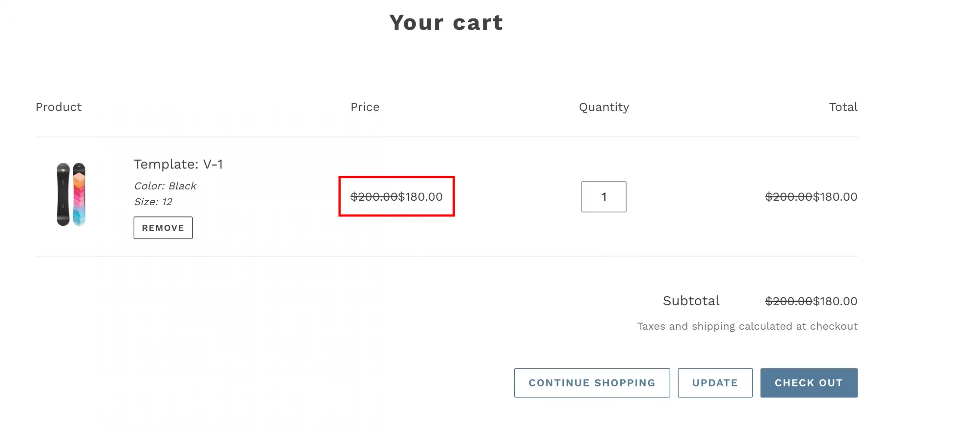The height and width of the screenshot is (427, 980).
Task: Select the Color: Black variant text
Action: pos(165,186)
